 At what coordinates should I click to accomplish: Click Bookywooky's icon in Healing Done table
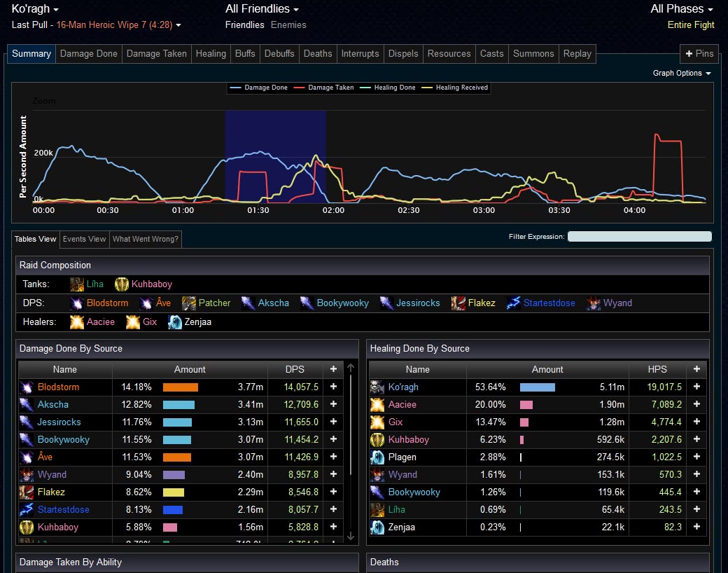[377, 492]
